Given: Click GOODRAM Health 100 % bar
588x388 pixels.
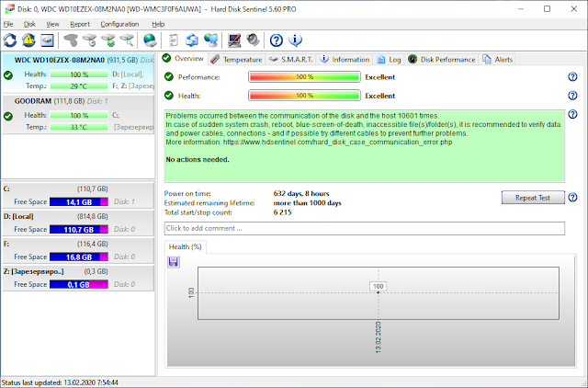Looking at the screenshot, I should coord(79,115).
